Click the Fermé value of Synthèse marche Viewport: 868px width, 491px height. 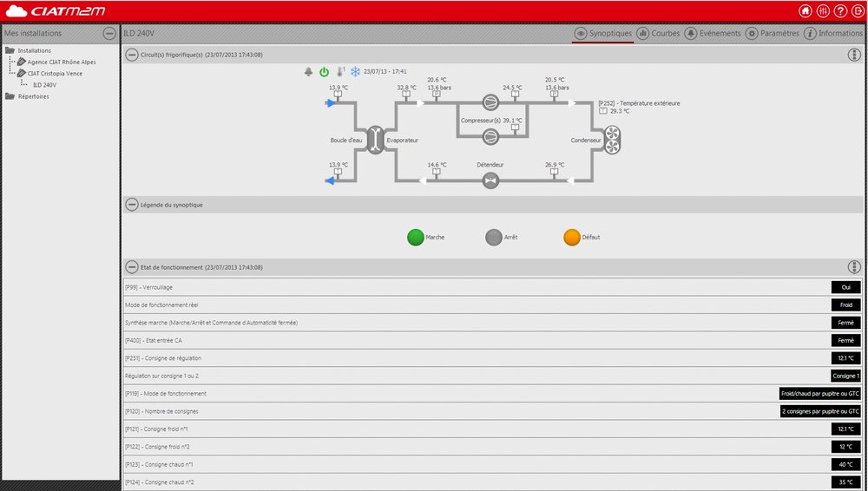845,323
